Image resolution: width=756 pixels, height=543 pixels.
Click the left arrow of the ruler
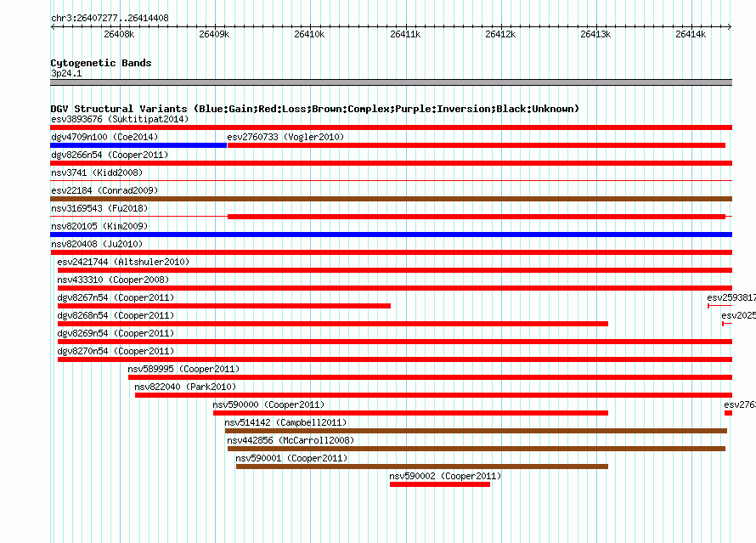(x=53, y=26)
